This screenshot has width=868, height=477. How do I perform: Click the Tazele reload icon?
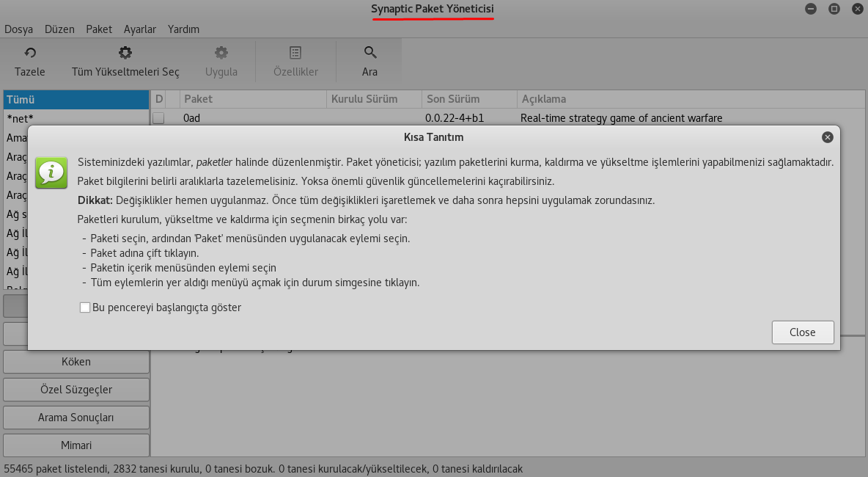pyautogui.click(x=30, y=53)
